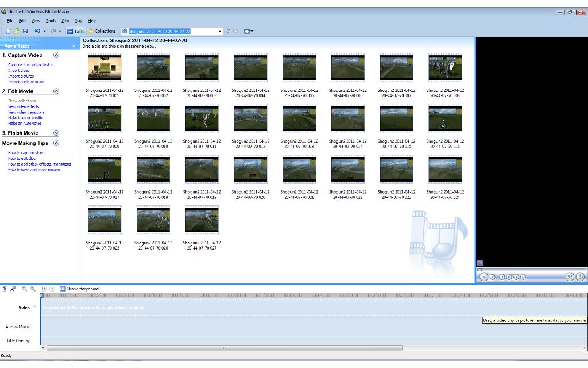
Task: Stop playback in the preview monitor
Action: (492, 277)
